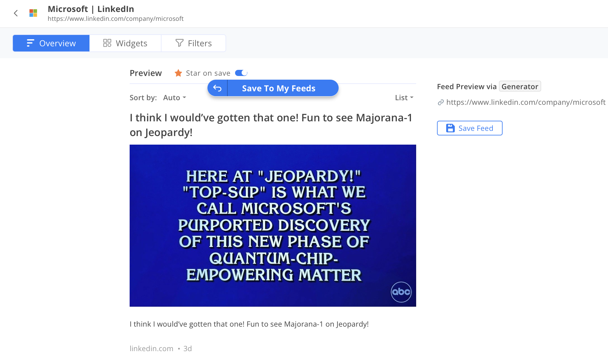Switch to the Widgets tab
608x364 pixels.
point(125,43)
